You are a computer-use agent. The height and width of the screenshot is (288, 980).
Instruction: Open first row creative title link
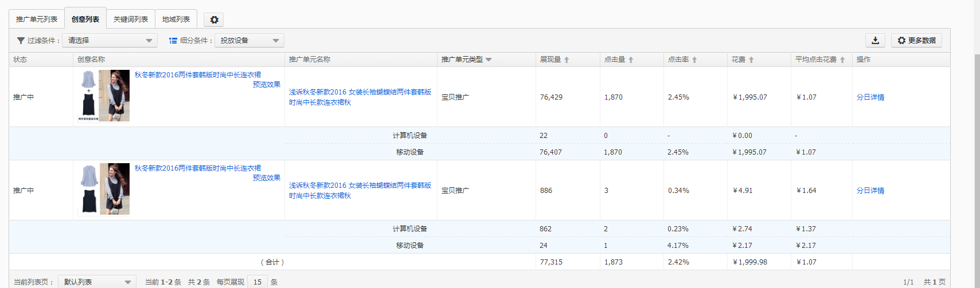(x=198, y=75)
